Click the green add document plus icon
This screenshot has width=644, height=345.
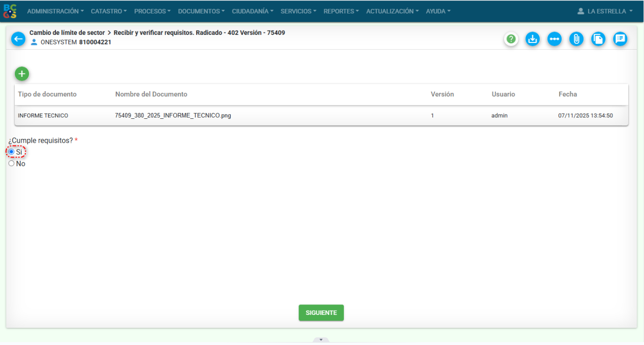pyautogui.click(x=22, y=74)
